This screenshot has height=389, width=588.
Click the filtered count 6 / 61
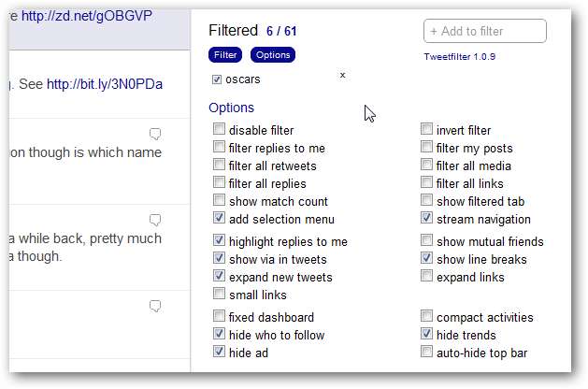point(281,31)
